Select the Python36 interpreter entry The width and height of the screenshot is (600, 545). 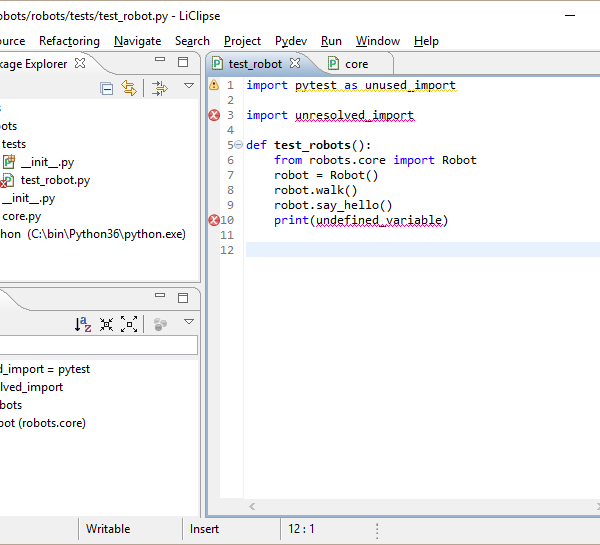click(x=93, y=234)
